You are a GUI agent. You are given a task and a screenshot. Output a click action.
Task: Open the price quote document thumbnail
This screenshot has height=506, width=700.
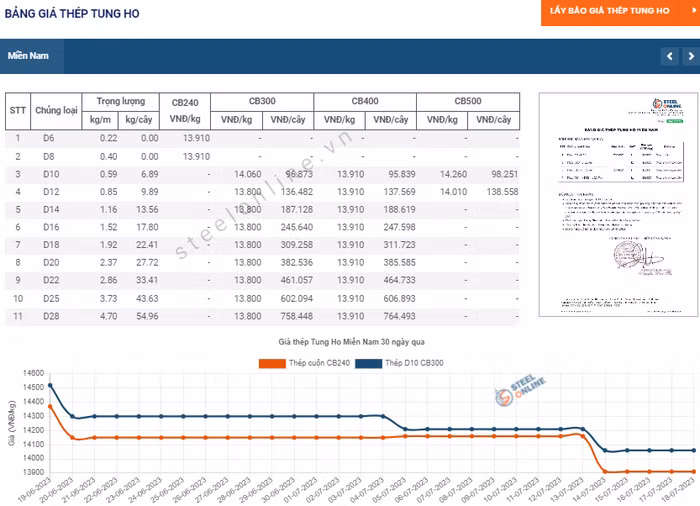618,205
